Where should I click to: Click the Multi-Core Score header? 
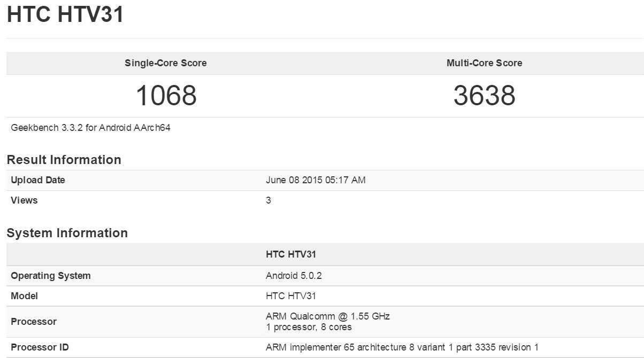(x=484, y=63)
